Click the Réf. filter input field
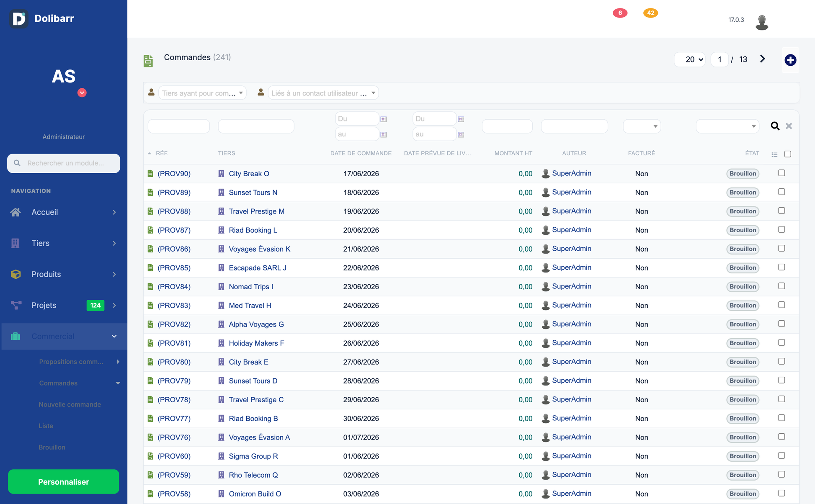Viewport: 815px width, 504px height. tap(179, 126)
